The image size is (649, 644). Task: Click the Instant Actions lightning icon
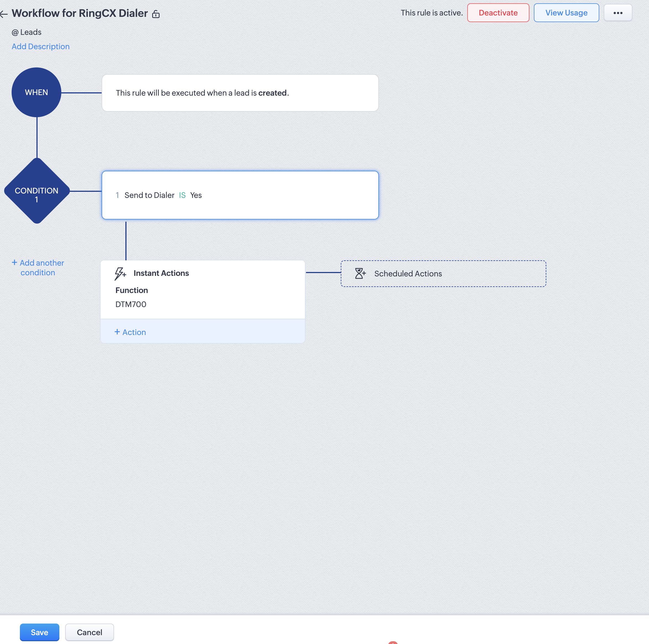point(120,273)
